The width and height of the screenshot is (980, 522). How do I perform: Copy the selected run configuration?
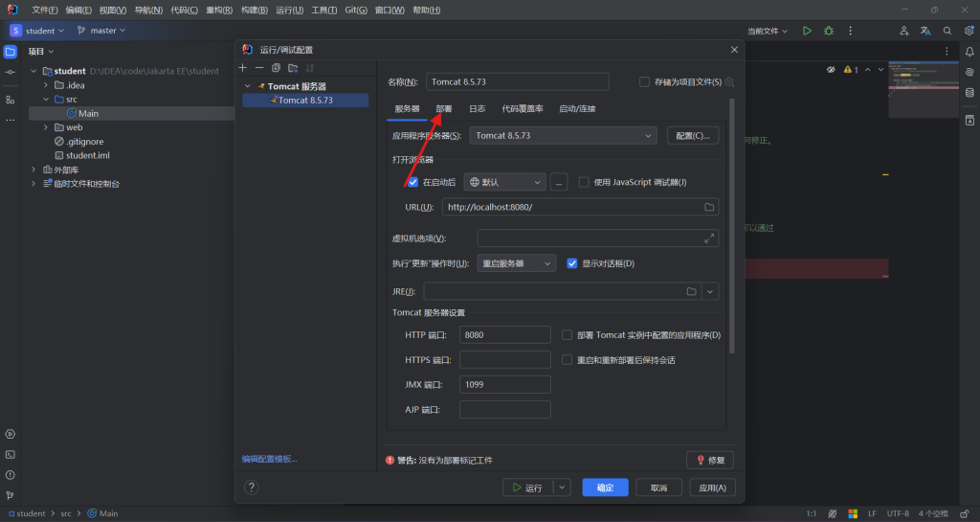276,67
